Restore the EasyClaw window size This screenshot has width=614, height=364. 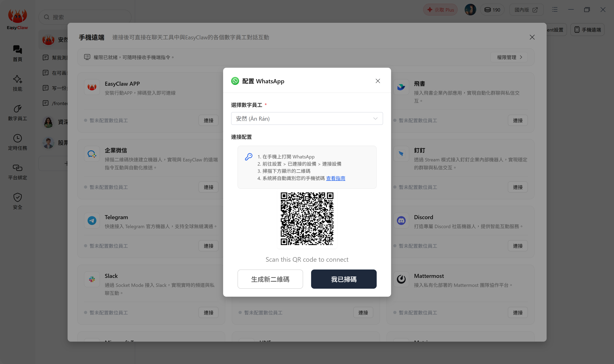pos(587,10)
